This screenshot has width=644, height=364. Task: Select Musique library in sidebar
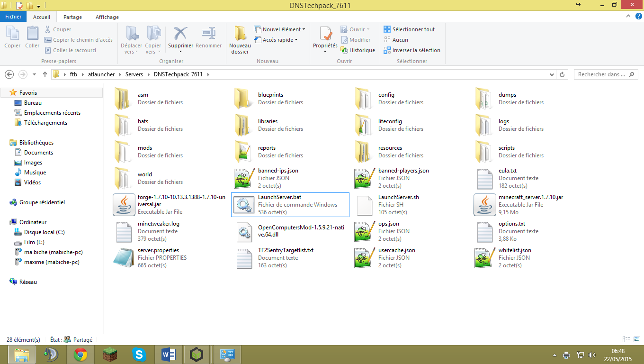click(35, 173)
